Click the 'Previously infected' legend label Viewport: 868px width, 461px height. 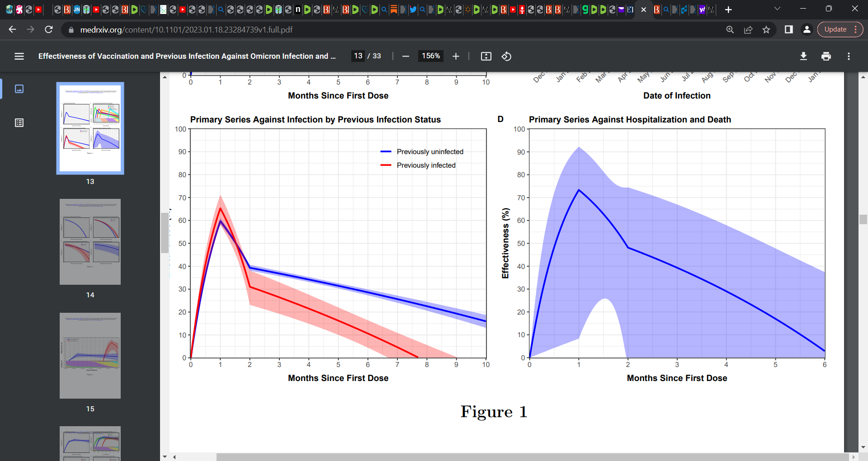(426, 165)
